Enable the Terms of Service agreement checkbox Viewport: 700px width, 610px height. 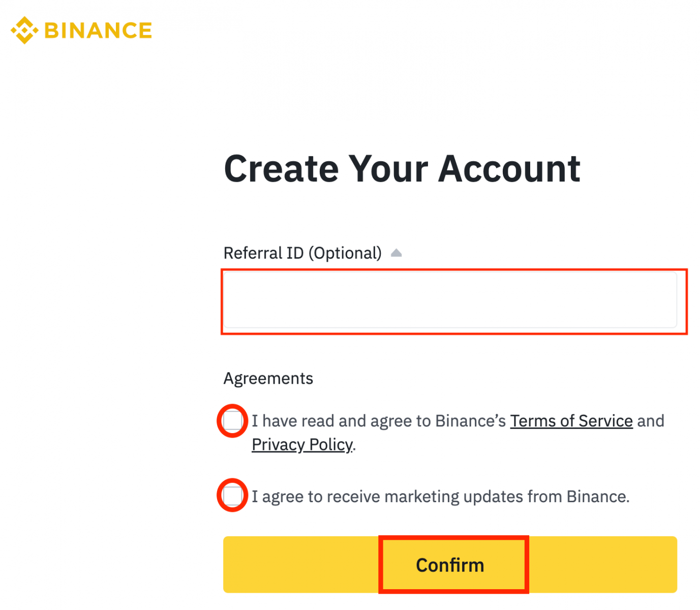click(232, 420)
